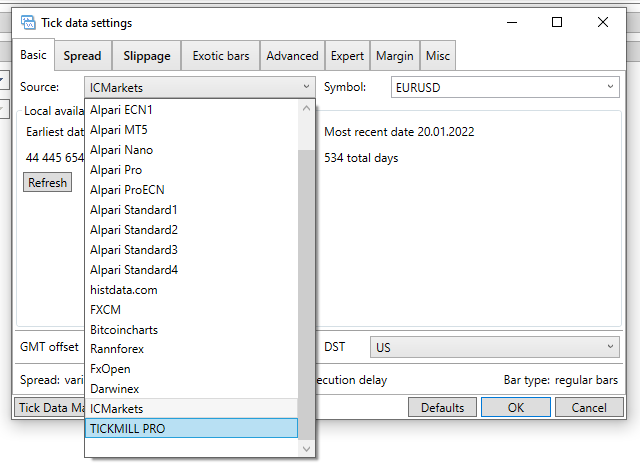The height and width of the screenshot is (463, 640).
Task: Open the Slippage tab
Action: coord(147,56)
